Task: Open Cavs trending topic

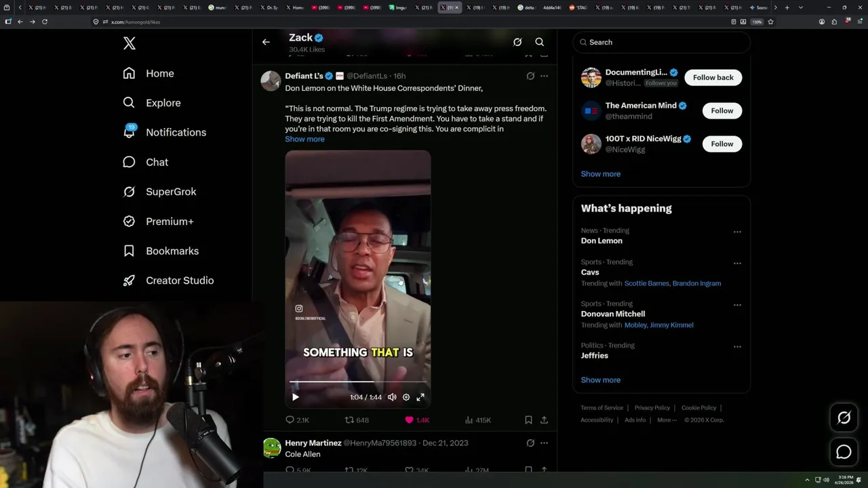Action: coord(590,272)
